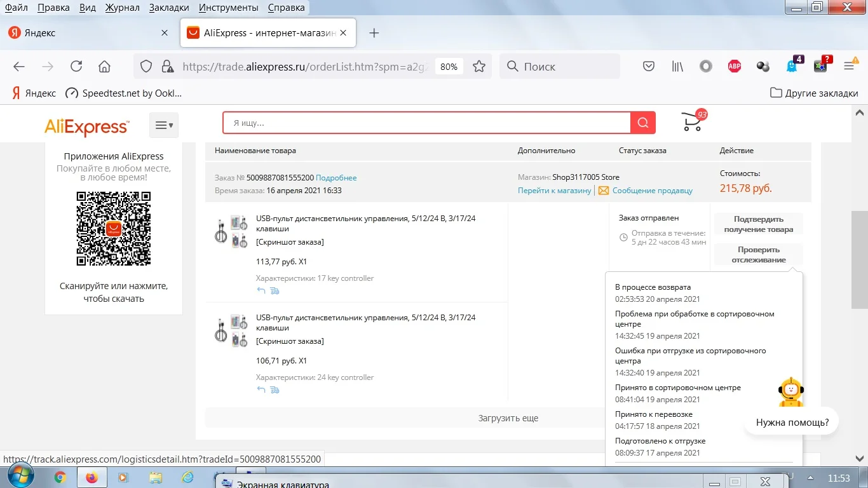The width and height of the screenshot is (868, 488).
Task: Open the Вид menu
Action: click(x=88, y=8)
